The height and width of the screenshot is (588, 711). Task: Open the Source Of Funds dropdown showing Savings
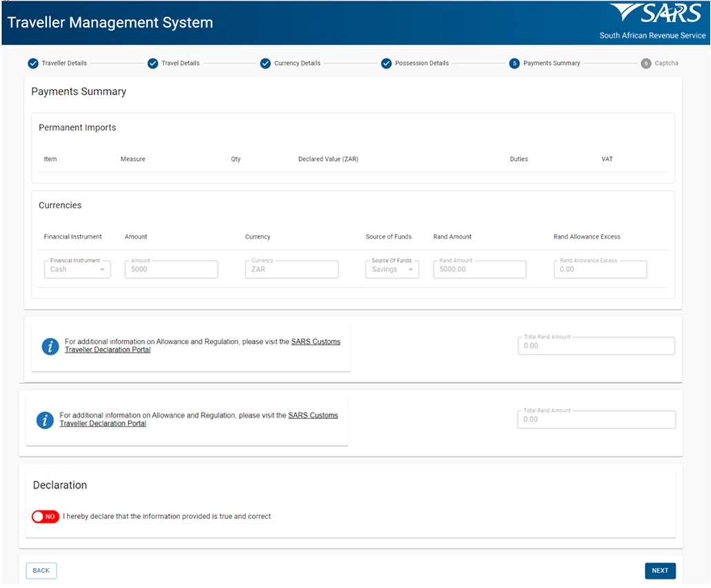click(x=392, y=270)
